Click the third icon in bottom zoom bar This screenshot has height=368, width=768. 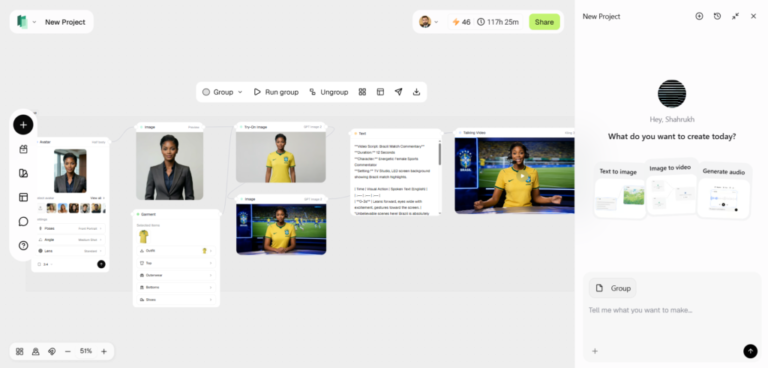pos(52,351)
